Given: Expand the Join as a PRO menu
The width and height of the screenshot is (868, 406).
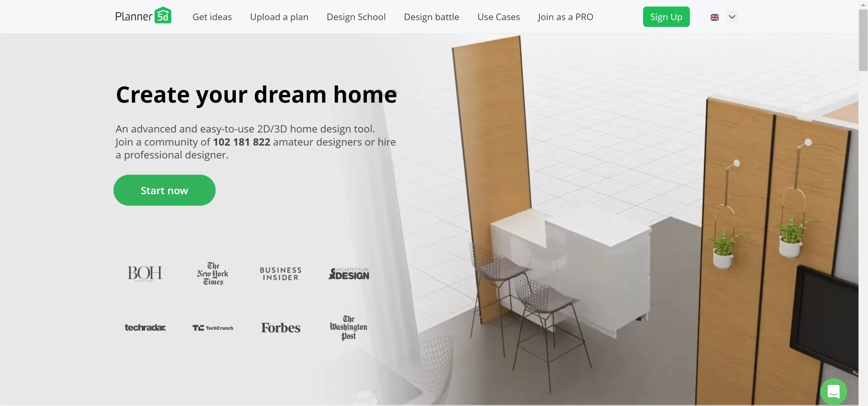Looking at the screenshot, I should [565, 17].
